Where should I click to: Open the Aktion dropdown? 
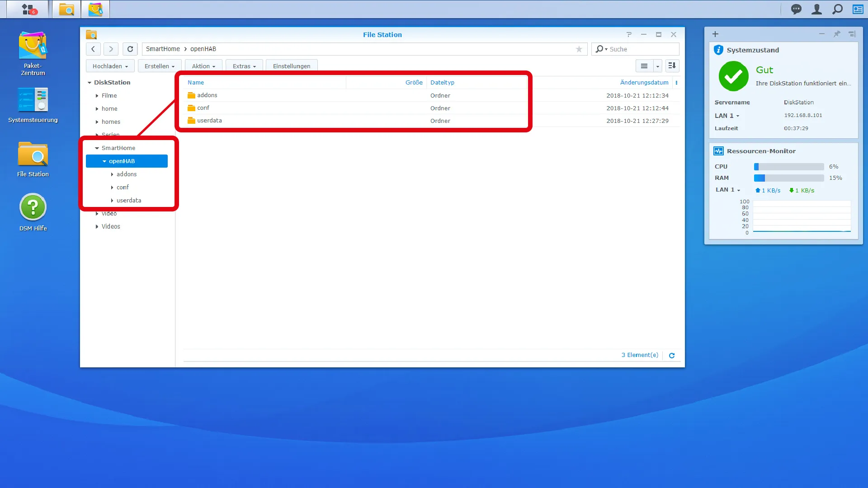click(x=203, y=66)
